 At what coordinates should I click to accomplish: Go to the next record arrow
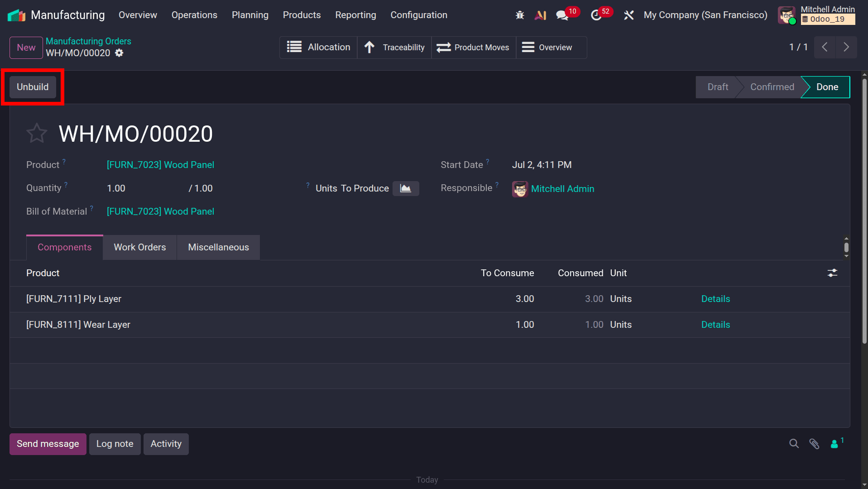point(846,47)
